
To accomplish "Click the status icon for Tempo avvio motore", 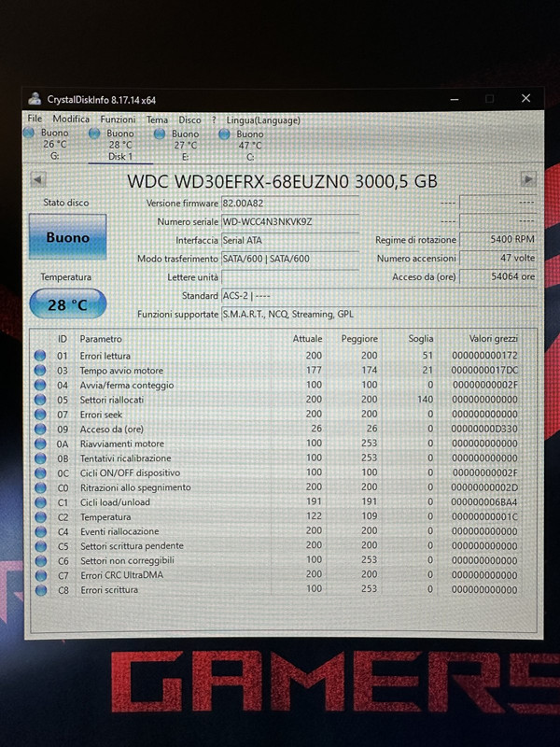I will tap(40, 370).
